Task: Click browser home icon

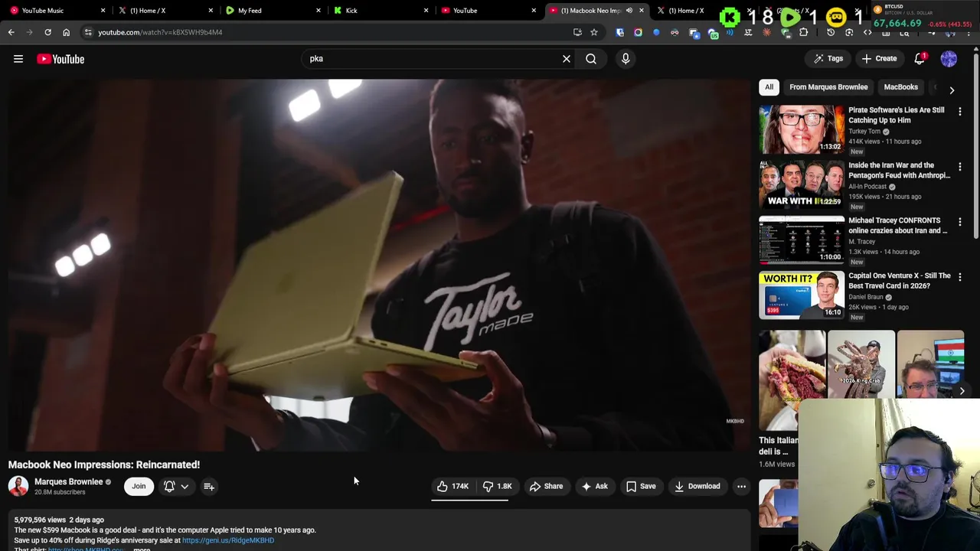Action: 66,32
